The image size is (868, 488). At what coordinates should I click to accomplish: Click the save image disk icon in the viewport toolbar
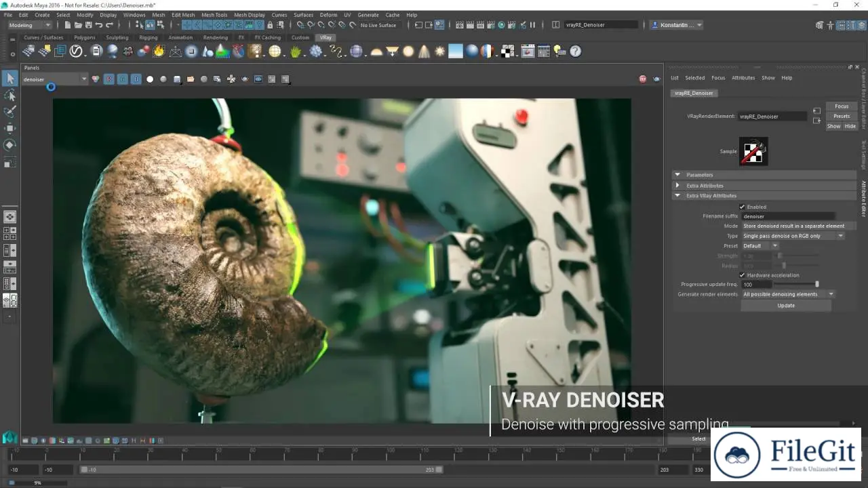177,79
